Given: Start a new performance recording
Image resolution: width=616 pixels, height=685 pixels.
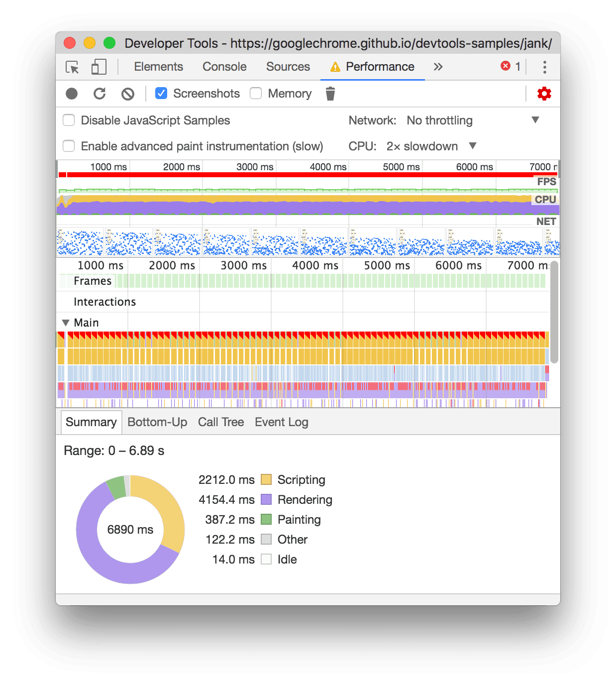Looking at the screenshot, I should click(x=72, y=93).
